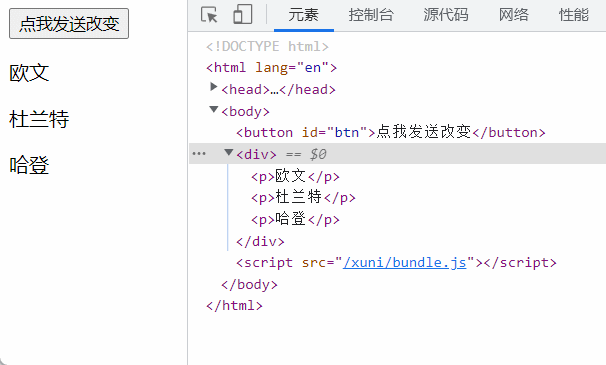
Task: Activate the inspect element picker icon
Action: point(209,15)
